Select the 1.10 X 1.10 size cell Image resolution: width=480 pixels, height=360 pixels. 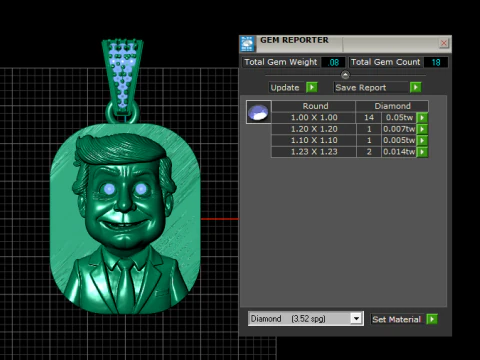[314, 140]
